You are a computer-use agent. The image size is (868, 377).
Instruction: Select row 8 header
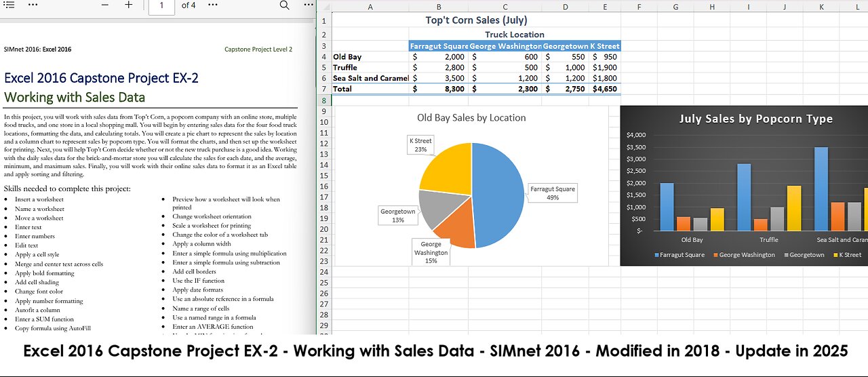324,100
